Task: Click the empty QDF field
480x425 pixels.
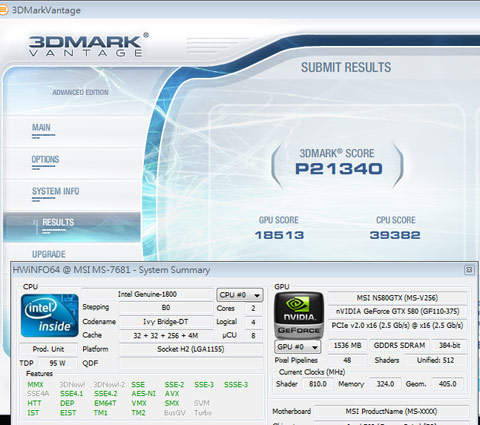Action: click(x=191, y=363)
